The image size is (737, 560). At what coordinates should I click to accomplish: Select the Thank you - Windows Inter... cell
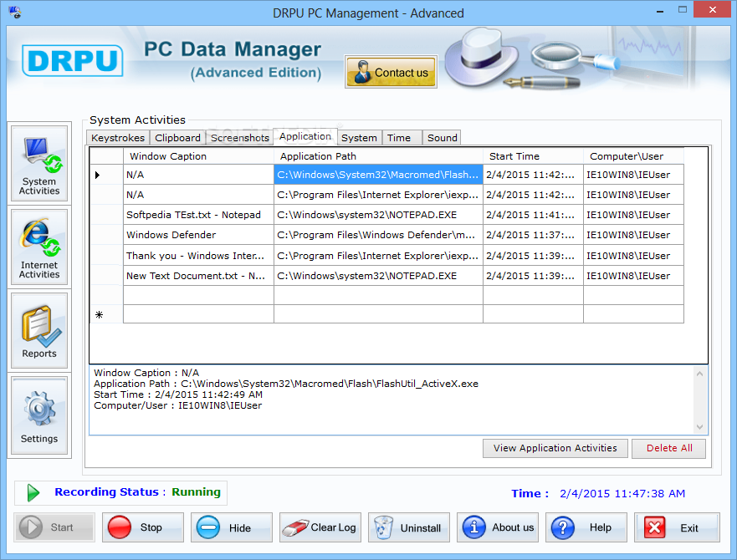pos(198,256)
